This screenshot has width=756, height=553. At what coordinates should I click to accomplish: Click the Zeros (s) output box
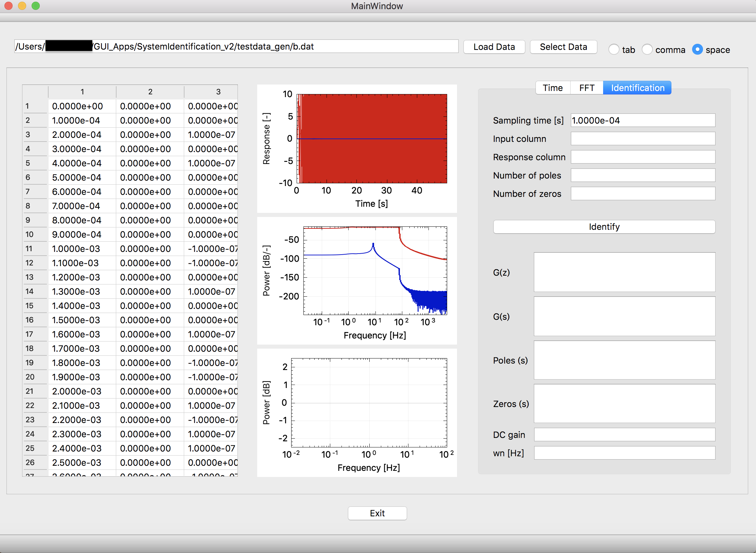click(625, 404)
